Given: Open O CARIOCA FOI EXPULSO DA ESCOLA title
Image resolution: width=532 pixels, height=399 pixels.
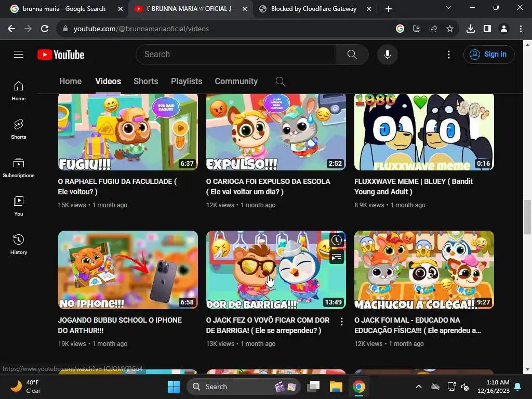Looking at the screenshot, I should (x=268, y=187).
